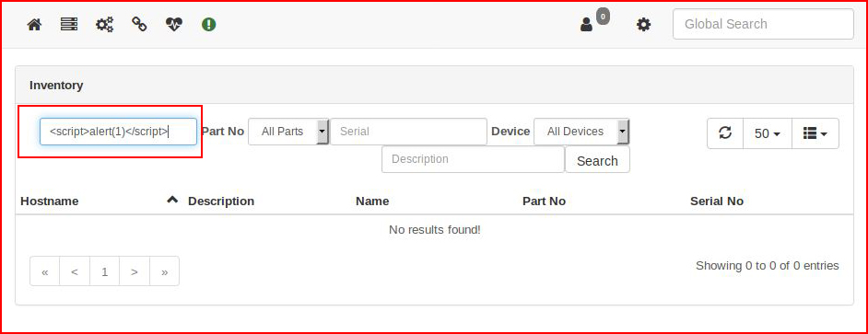
Task: Open the Services gears icon
Action: 105,24
